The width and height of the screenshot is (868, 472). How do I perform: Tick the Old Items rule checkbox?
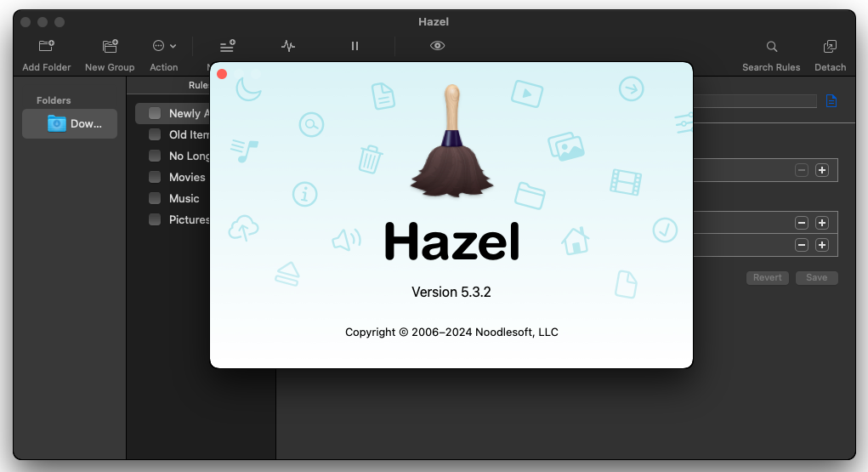point(155,134)
